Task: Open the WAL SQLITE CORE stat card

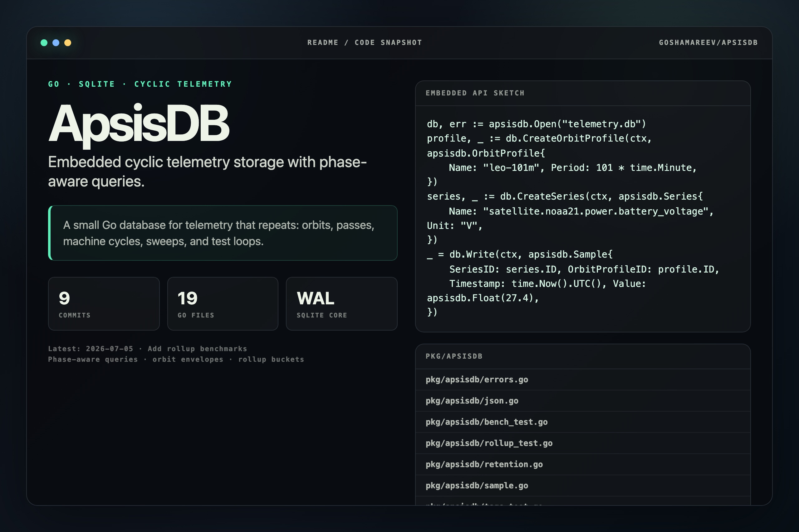Action: pos(342,304)
